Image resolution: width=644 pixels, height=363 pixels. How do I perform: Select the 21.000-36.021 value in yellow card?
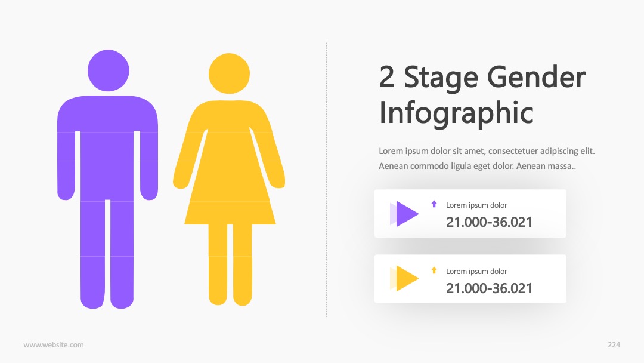tap(489, 288)
